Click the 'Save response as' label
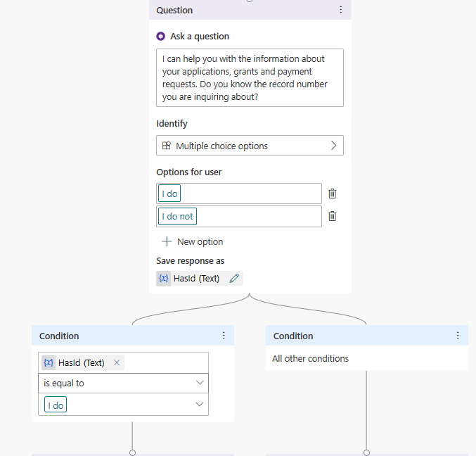 191,261
